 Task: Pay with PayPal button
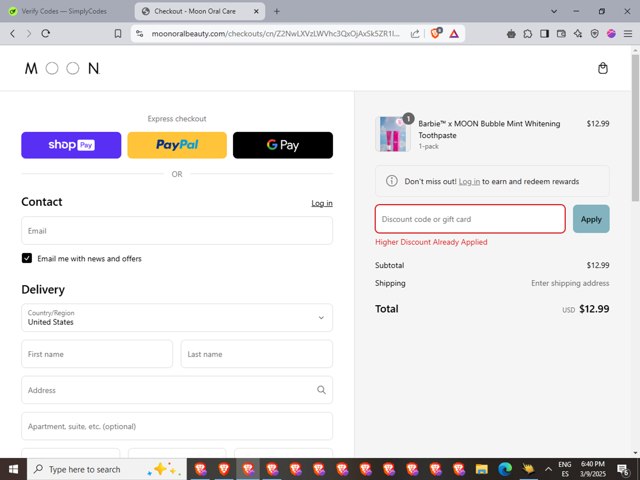tap(177, 145)
